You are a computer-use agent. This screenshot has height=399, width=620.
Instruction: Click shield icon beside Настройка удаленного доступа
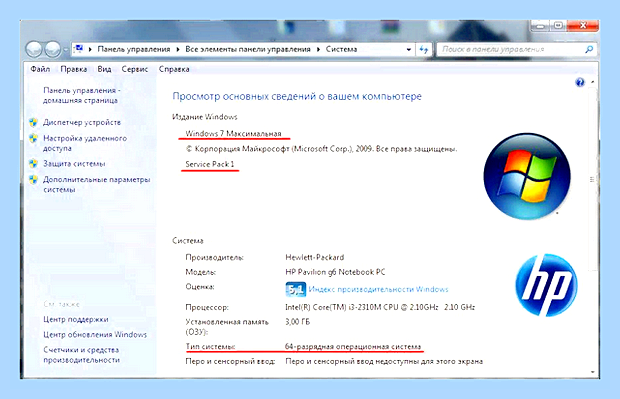[x=33, y=138]
